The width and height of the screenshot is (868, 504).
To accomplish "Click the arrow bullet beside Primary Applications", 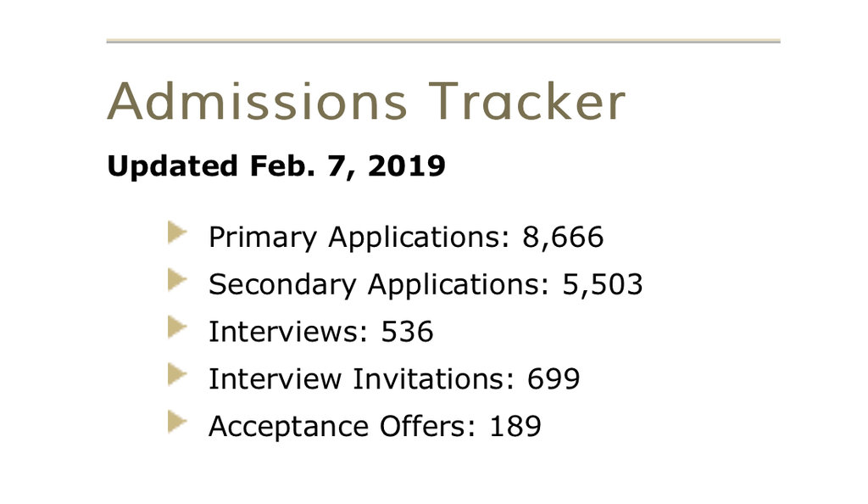I will coord(176,232).
